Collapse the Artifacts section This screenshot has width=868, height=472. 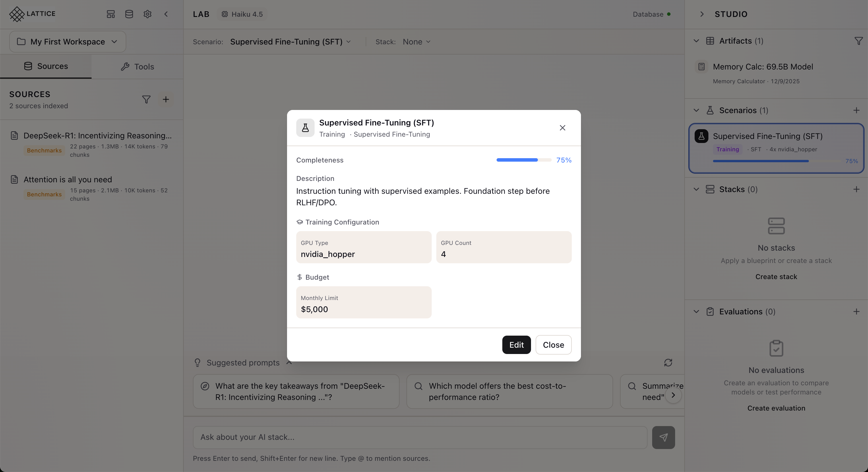696,41
